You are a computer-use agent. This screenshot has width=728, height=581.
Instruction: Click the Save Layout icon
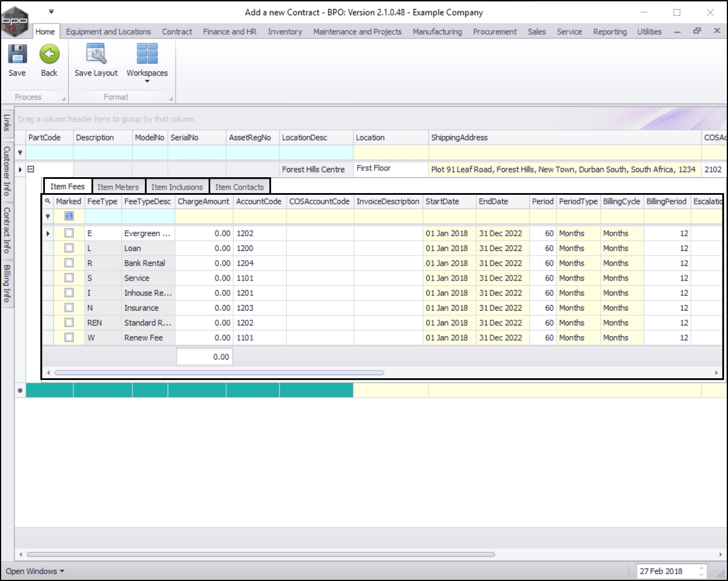(96, 55)
